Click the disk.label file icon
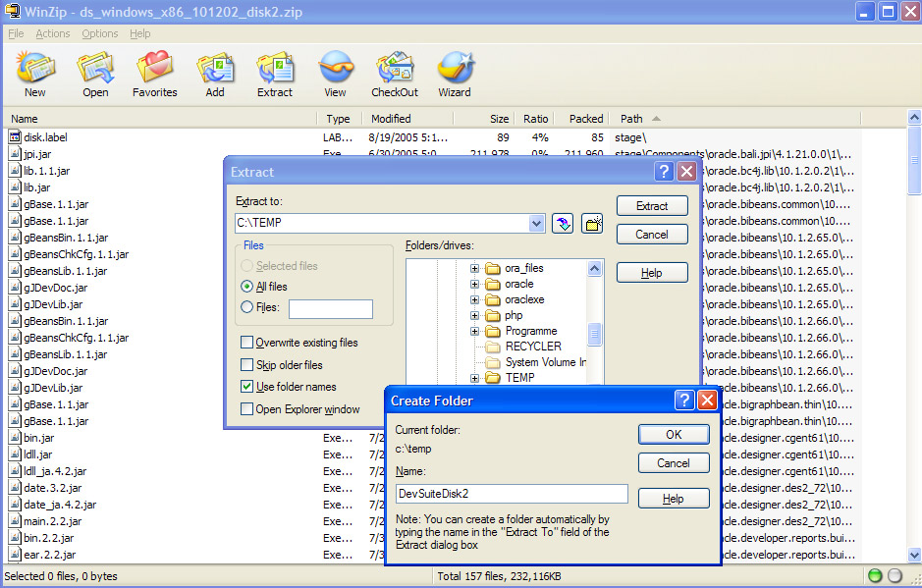 point(15,137)
